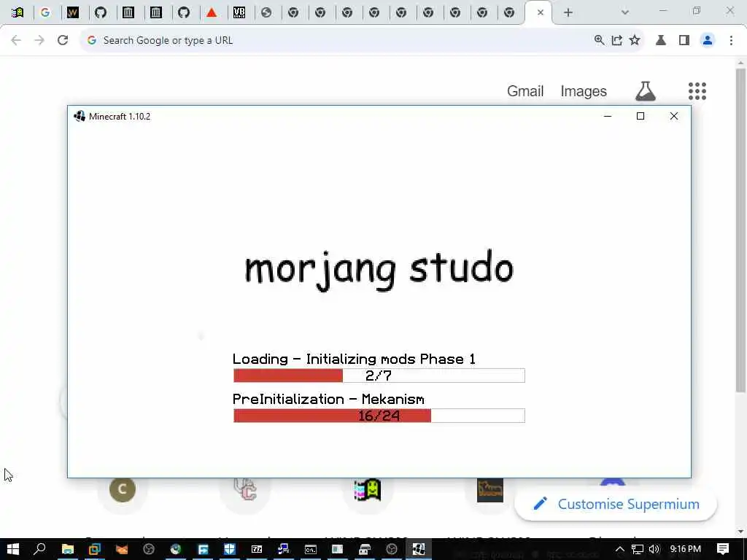The height and width of the screenshot is (560, 747).
Task: Click the 9:16 PM taskbar clock
Action: click(x=685, y=549)
